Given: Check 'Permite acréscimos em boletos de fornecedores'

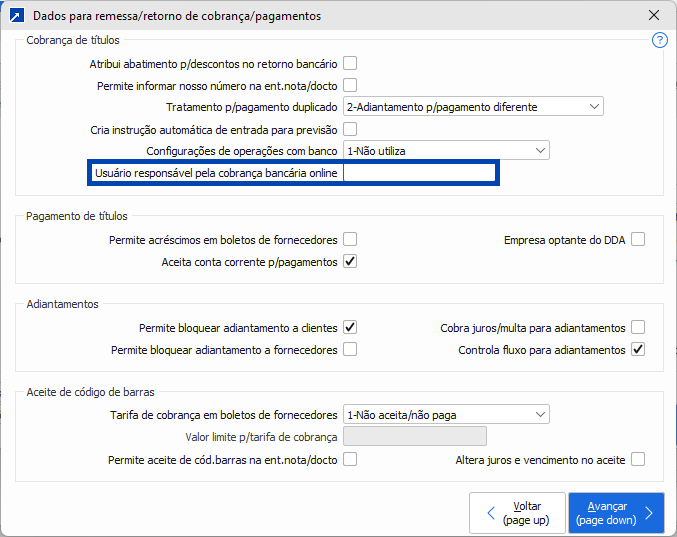Looking at the screenshot, I should coord(350,240).
